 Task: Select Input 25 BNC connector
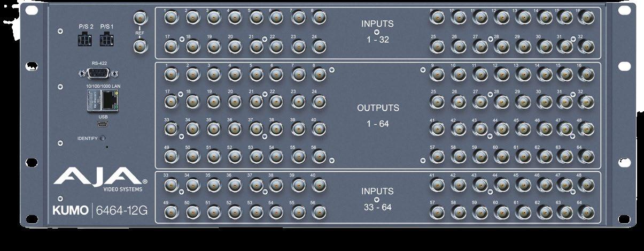438,47
